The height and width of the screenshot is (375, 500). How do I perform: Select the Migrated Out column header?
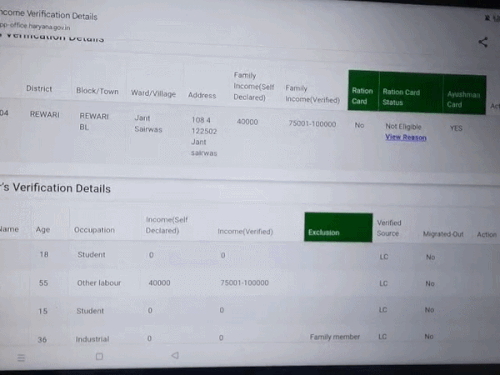point(443,234)
